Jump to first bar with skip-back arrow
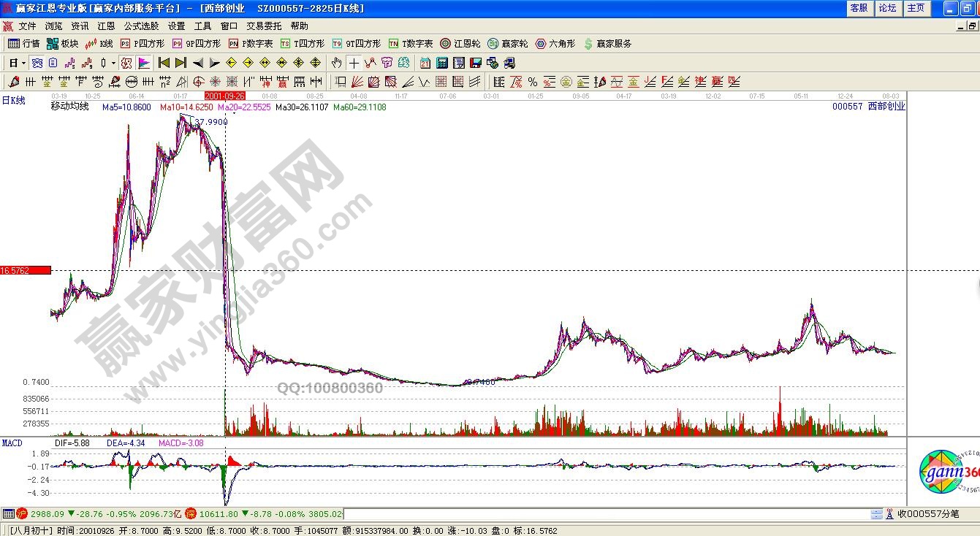 point(164,63)
